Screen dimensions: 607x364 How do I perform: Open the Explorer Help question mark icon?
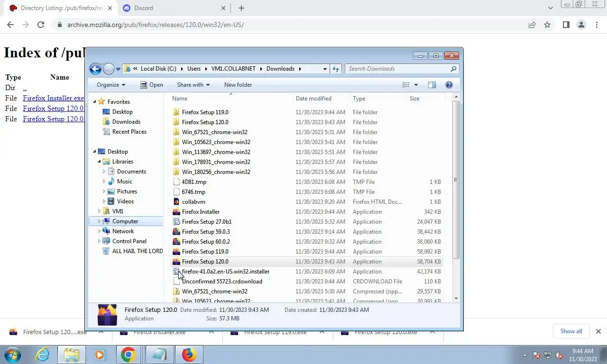tap(449, 85)
